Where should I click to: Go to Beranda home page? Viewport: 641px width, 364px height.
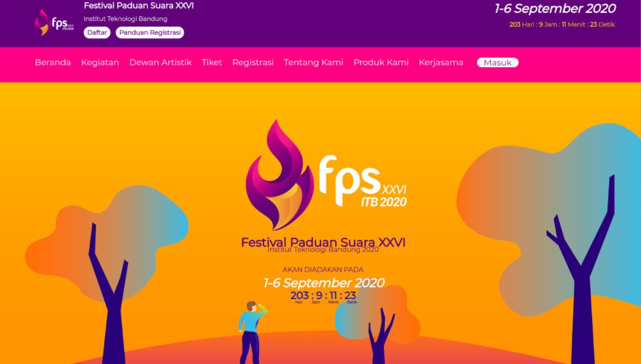(53, 62)
